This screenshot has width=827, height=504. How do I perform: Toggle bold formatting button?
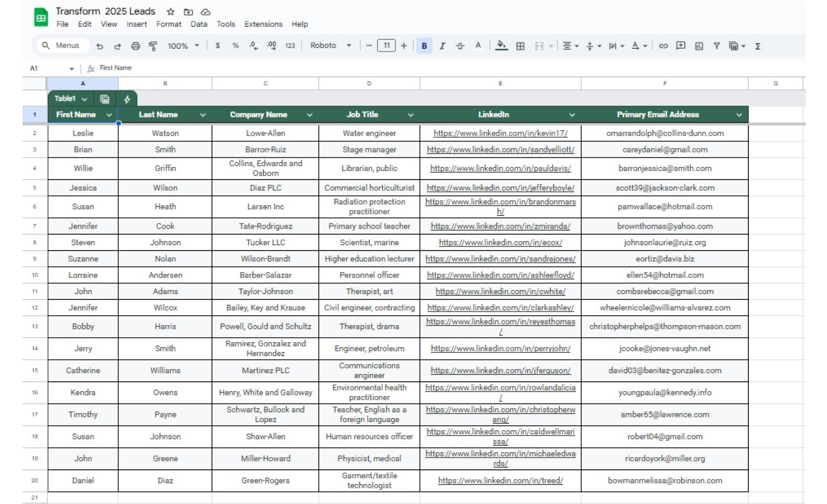424,46
